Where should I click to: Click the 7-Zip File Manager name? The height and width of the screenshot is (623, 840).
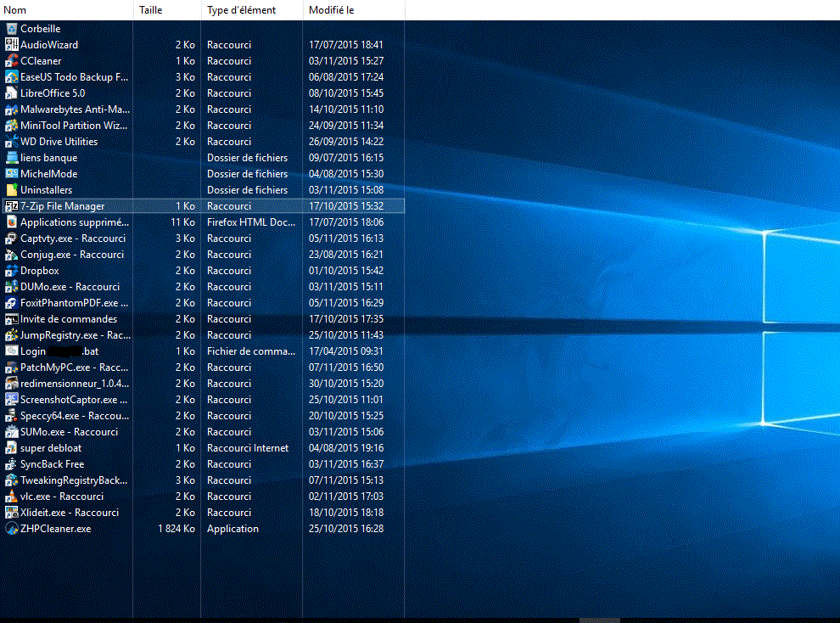pyautogui.click(x=63, y=206)
